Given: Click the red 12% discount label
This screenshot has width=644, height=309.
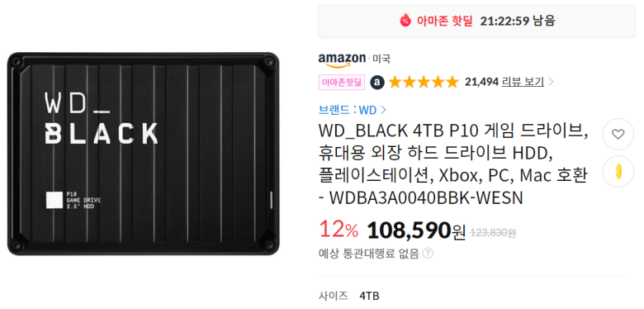Looking at the screenshot, I should click(x=339, y=231).
